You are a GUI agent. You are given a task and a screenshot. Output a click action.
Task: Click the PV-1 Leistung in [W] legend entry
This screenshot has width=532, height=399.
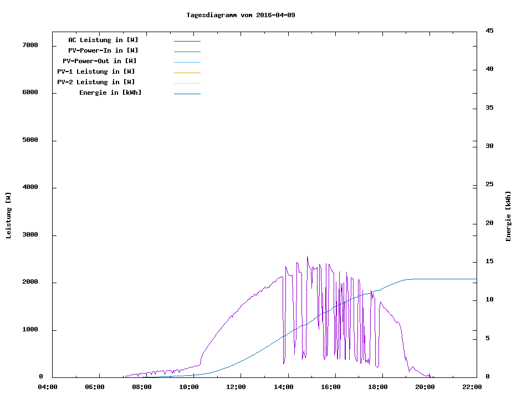(96, 71)
